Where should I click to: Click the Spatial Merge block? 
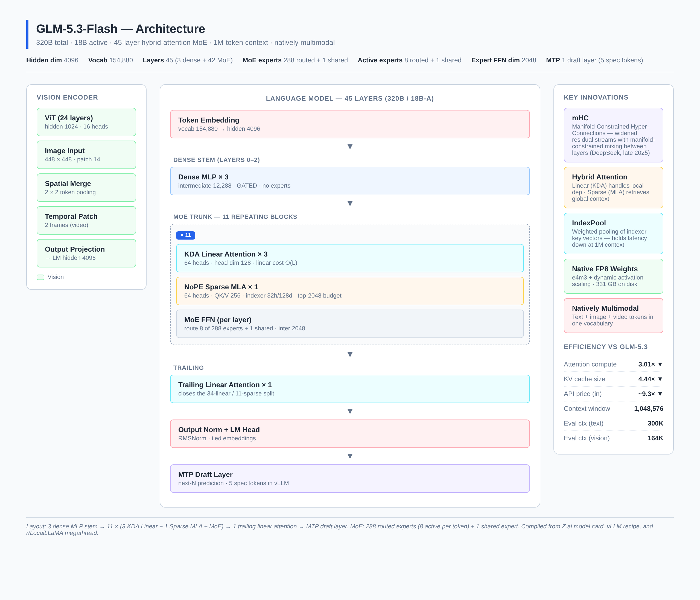coord(86,188)
